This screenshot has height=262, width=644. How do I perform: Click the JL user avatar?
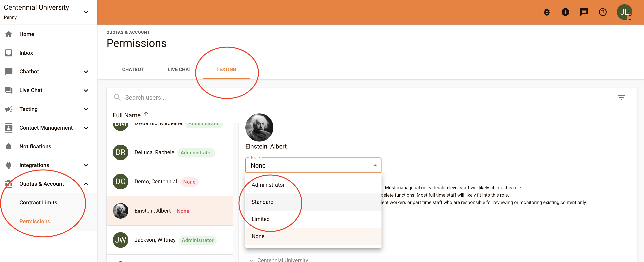click(x=624, y=12)
